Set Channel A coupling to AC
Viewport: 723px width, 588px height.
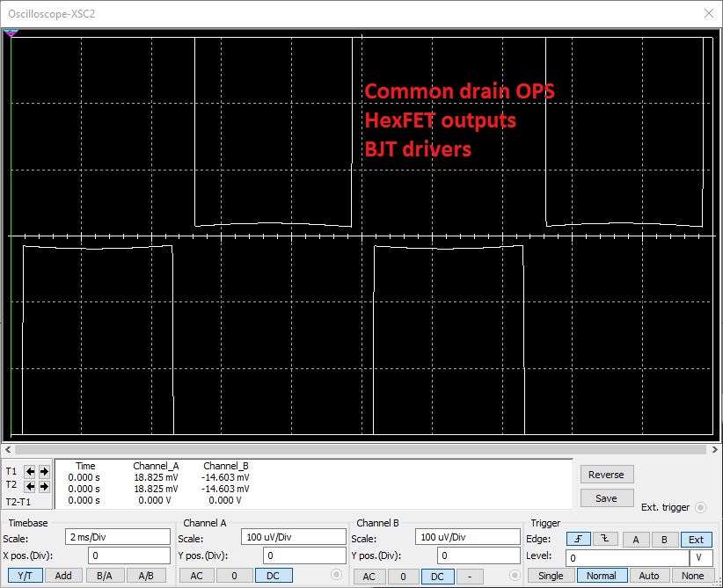(196, 576)
